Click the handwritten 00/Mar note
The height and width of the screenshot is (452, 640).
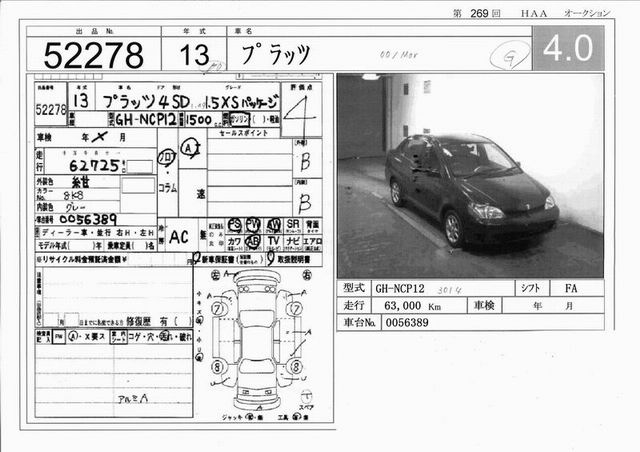(398, 54)
